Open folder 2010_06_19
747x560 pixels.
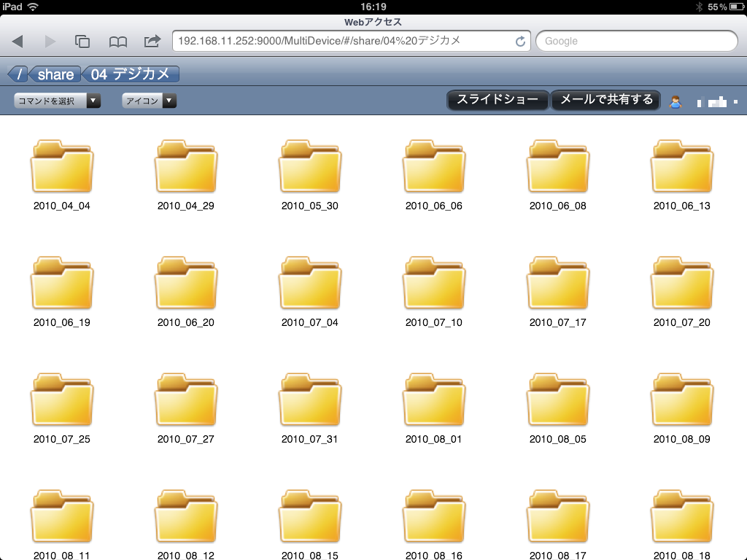coord(62,292)
